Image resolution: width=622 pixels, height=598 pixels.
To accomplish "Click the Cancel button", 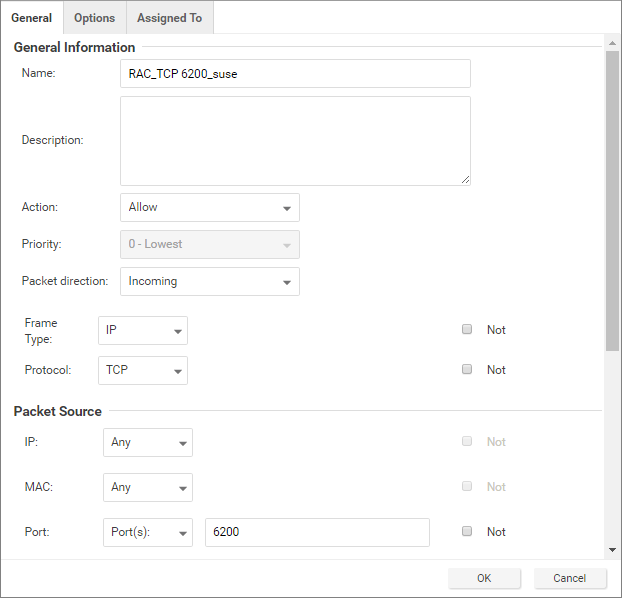I will coord(570,578).
